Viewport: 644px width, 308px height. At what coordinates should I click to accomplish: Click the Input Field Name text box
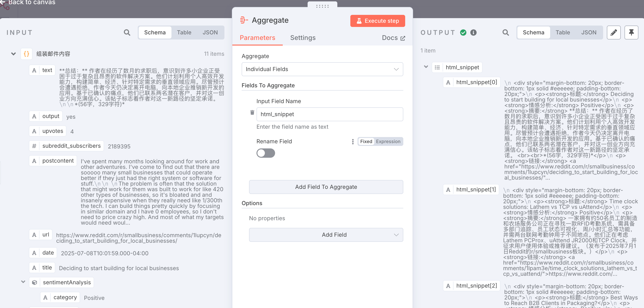point(329,114)
